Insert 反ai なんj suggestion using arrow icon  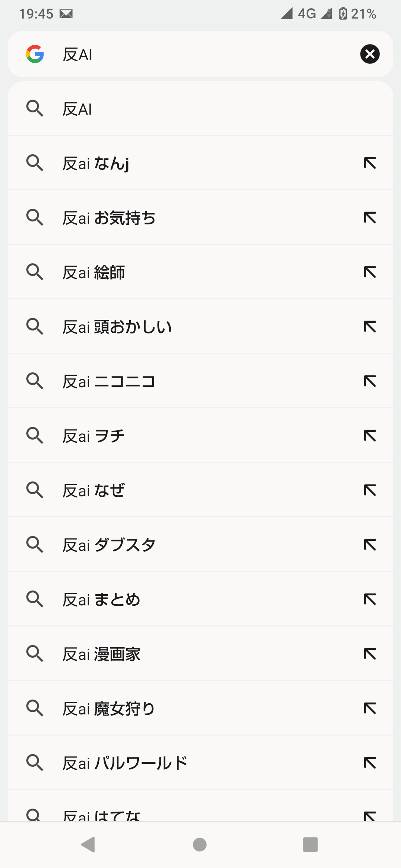point(370,163)
